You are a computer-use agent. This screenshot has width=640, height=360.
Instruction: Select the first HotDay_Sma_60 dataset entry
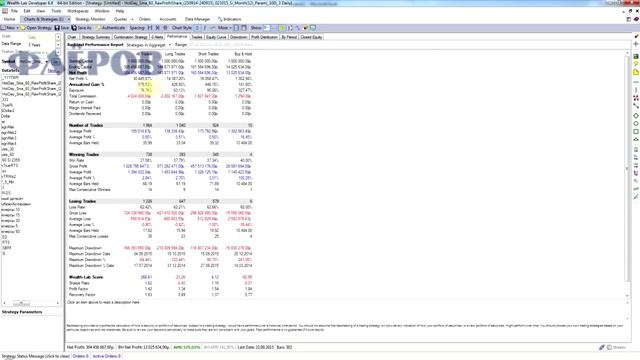click(x=31, y=83)
